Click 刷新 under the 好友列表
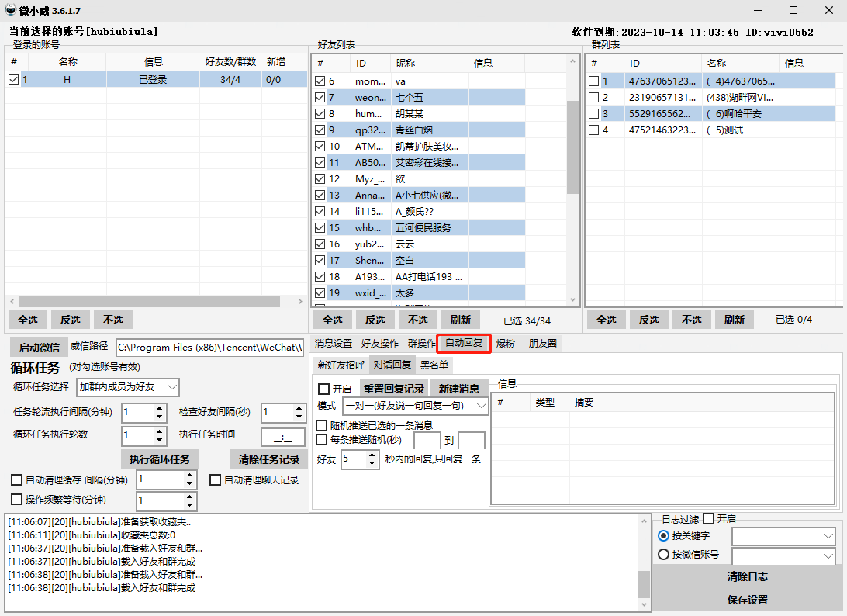This screenshot has width=847, height=616. pos(460,320)
